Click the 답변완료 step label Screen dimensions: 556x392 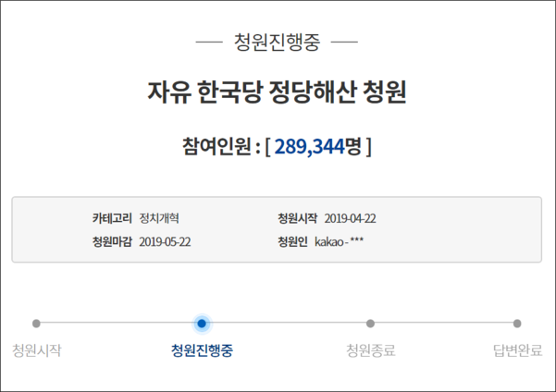[x=518, y=350]
